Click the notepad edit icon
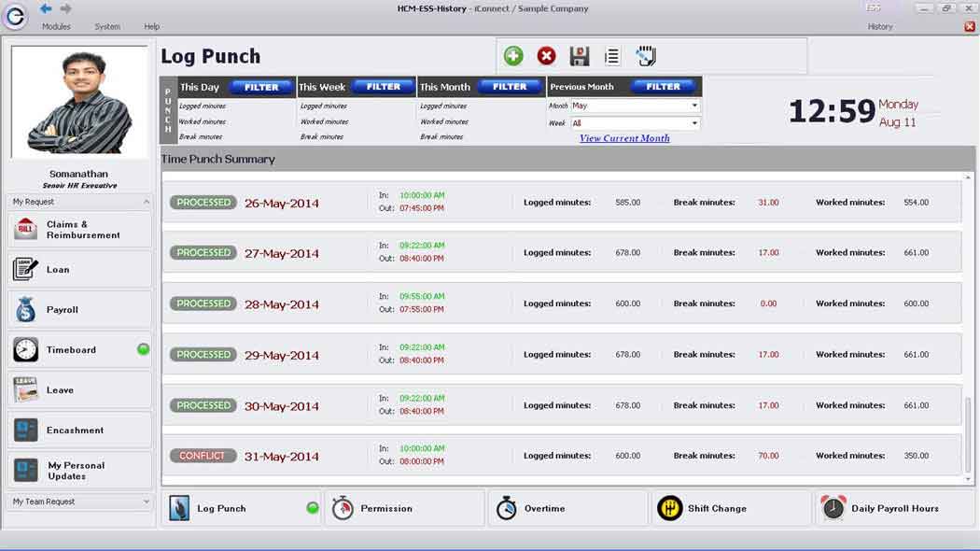980x551 pixels. (26, 269)
